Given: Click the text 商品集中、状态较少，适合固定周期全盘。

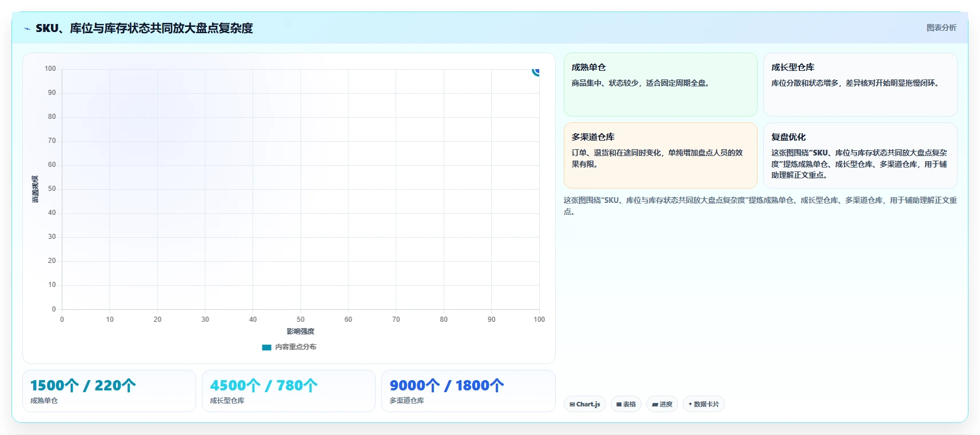Looking at the screenshot, I should pyautogui.click(x=642, y=83).
